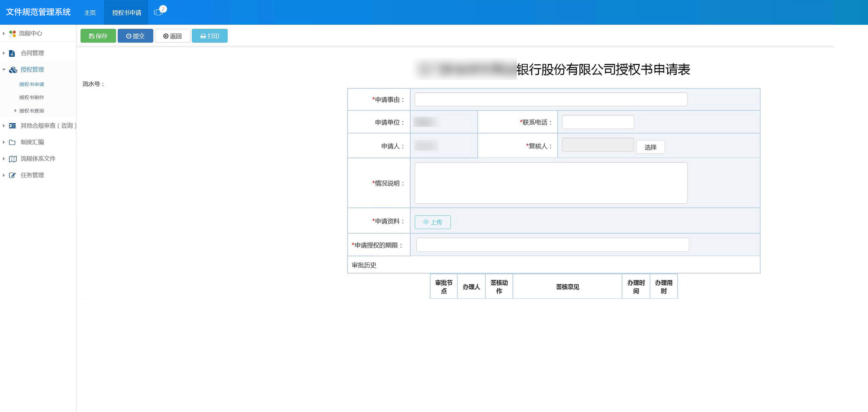The image size is (868, 412).
Task: Expand the 授权书查询 submenu arrow
Action: tap(15, 110)
